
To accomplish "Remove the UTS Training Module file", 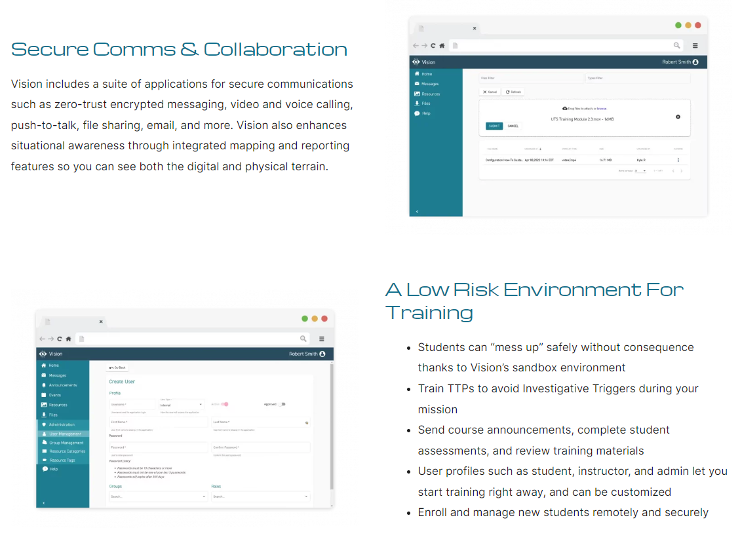I will tap(678, 117).
